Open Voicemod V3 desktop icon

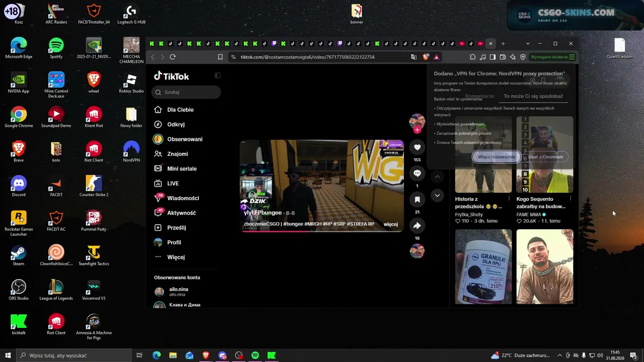[x=94, y=289]
